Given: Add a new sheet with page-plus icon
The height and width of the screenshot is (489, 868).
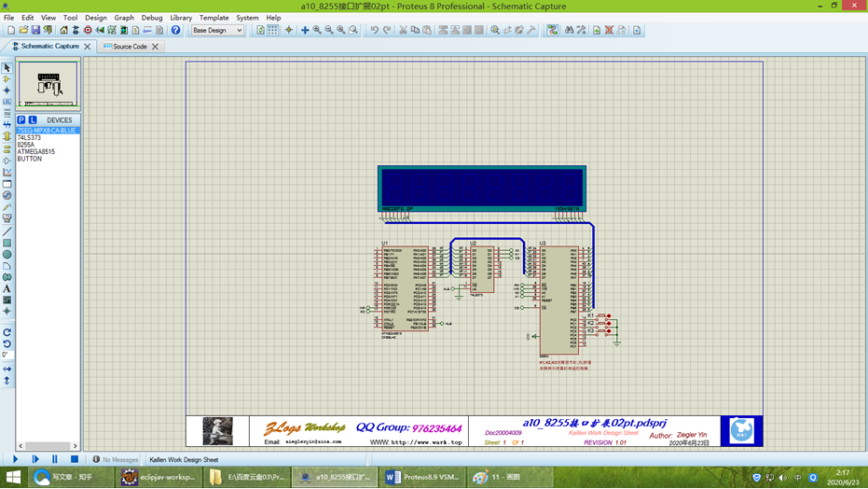Looking at the screenshot, I should coord(597,31).
